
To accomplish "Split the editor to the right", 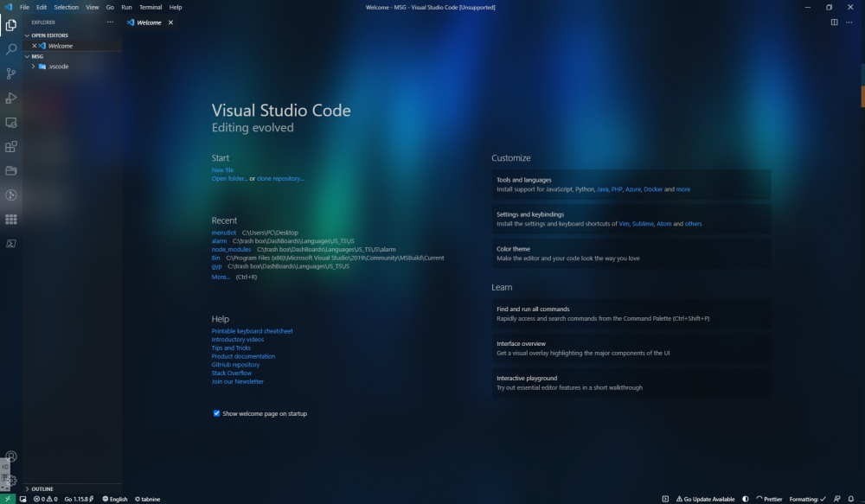I will (834, 22).
